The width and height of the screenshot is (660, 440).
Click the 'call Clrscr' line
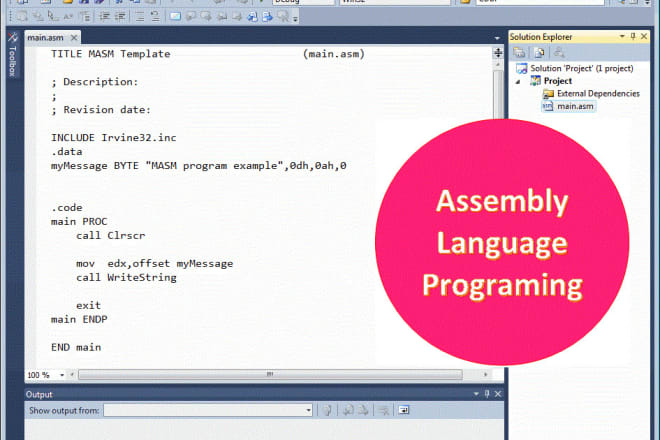point(111,235)
